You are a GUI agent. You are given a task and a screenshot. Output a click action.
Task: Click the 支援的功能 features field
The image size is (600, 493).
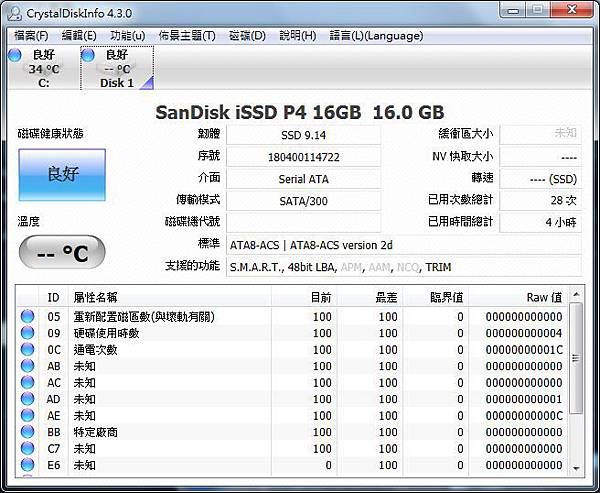[x=404, y=267]
